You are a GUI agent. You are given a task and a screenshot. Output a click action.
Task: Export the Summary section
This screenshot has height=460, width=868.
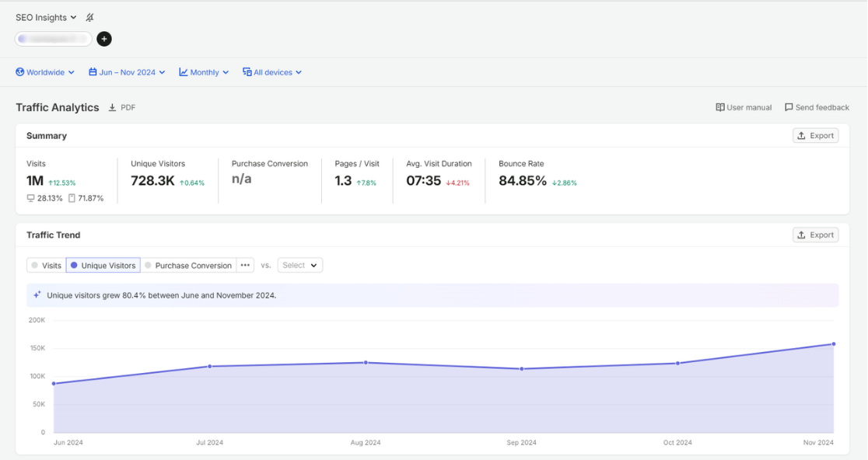[x=815, y=135]
